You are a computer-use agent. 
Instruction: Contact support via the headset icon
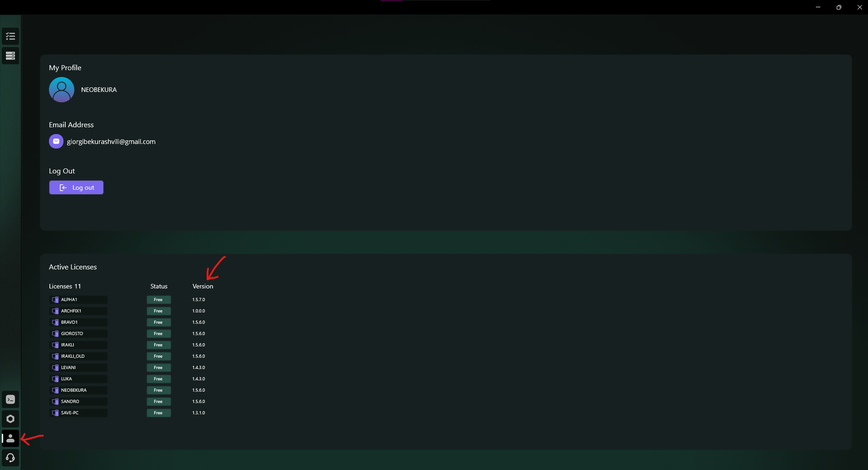[10, 458]
